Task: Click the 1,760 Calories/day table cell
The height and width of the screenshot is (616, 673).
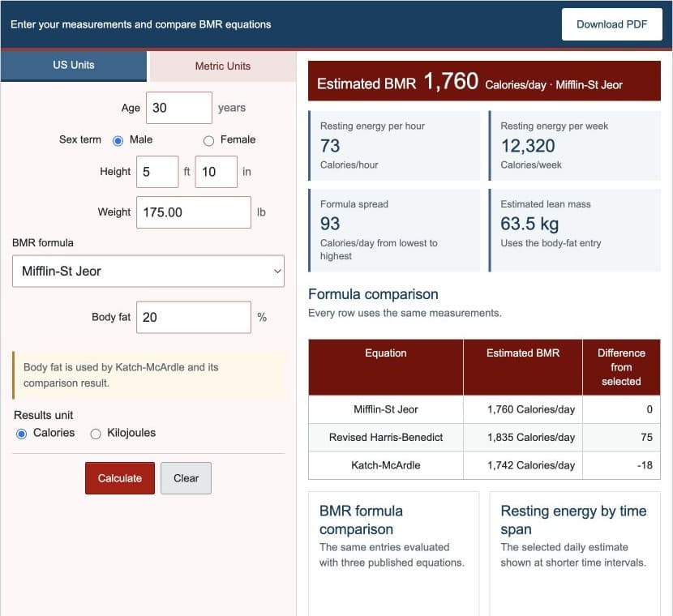Action: [x=523, y=409]
